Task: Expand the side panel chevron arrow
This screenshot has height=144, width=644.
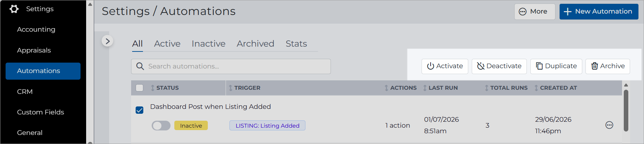Action: (x=107, y=41)
